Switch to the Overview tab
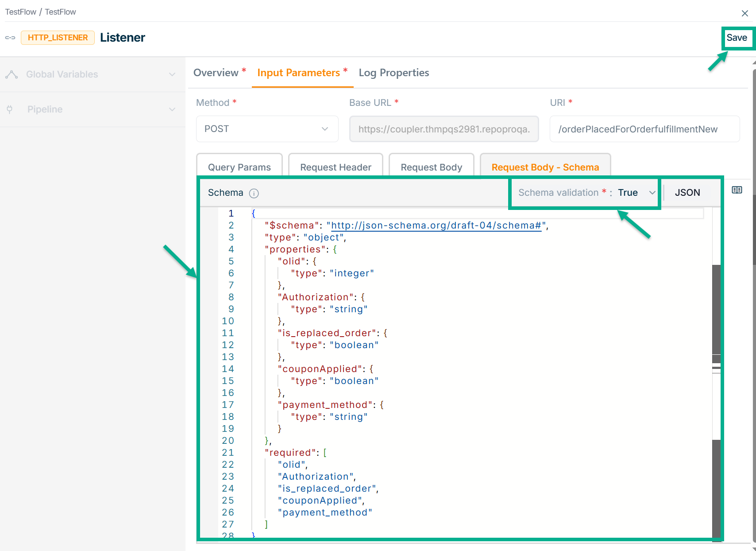Image resolution: width=756 pixels, height=551 pixels. (x=216, y=73)
